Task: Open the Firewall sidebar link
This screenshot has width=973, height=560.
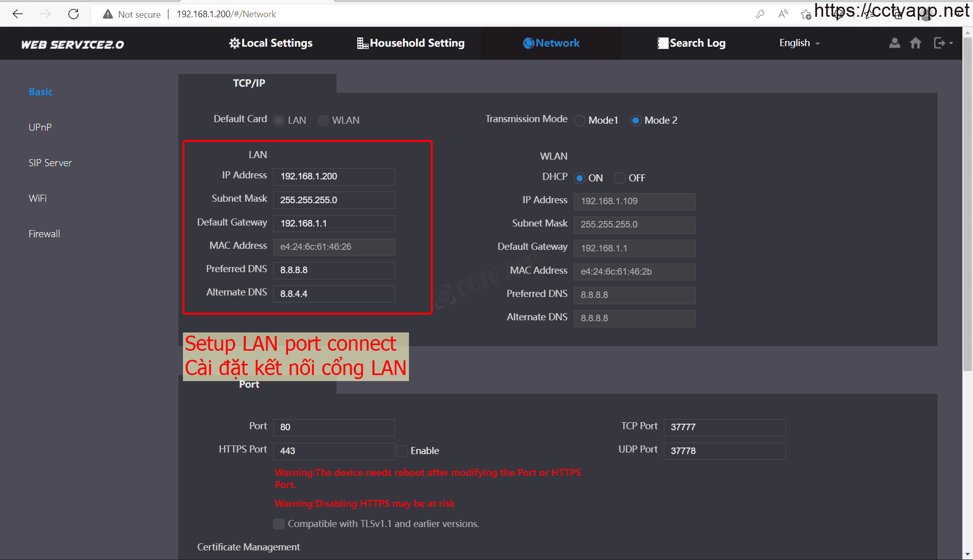Action: coord(44,234)
